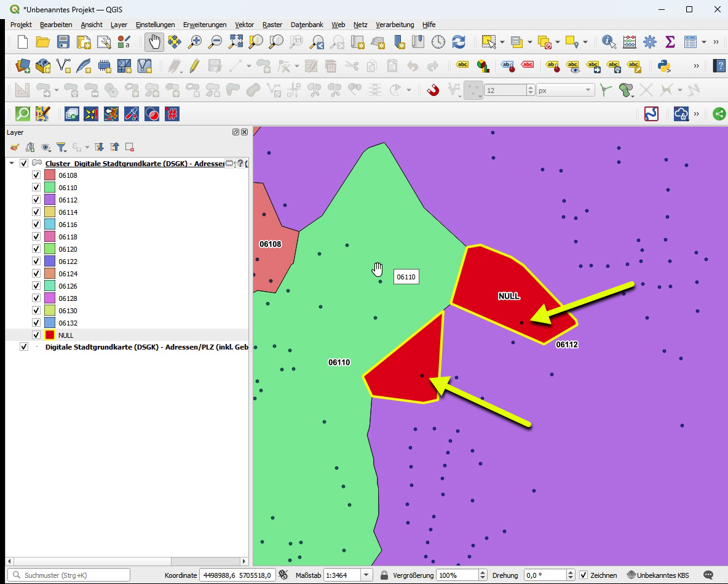Click the Save Project floppy disk icon

pos(63,42)
